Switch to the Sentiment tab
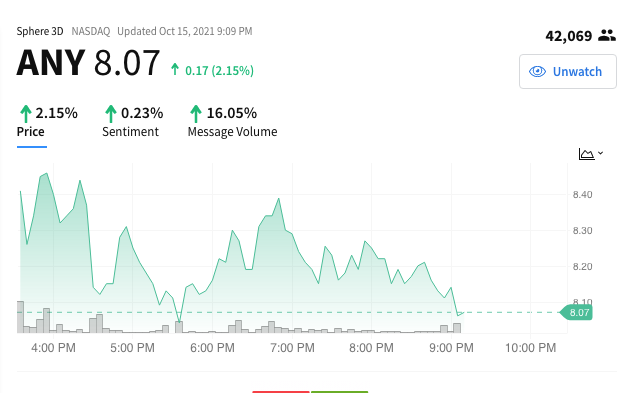This screenshot has height=393, width=637. 132,122
